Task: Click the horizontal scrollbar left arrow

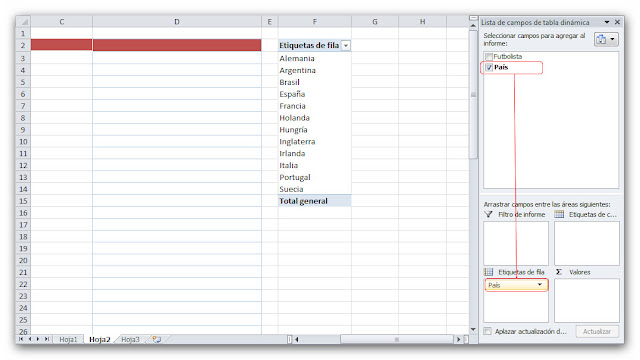Action: 297,339
